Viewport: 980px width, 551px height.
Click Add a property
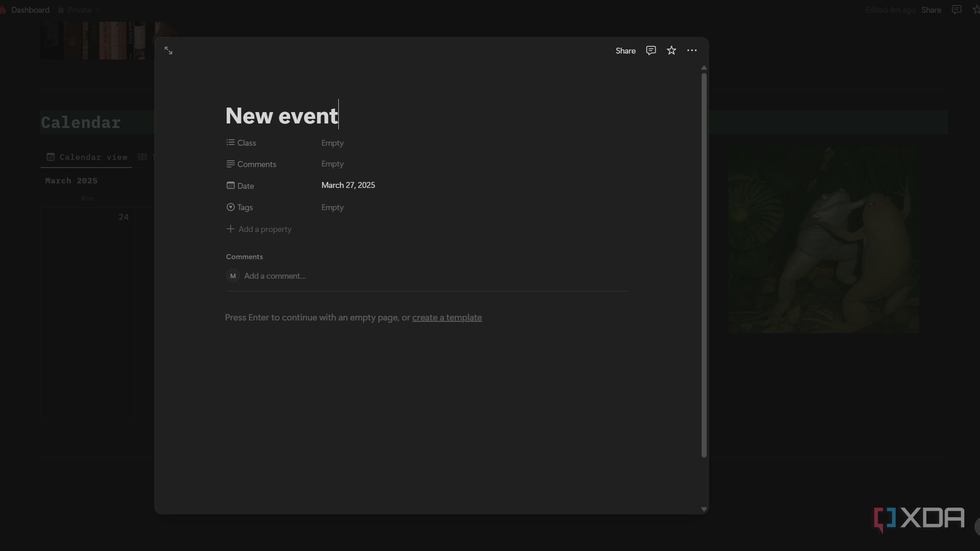pos(259,229)
